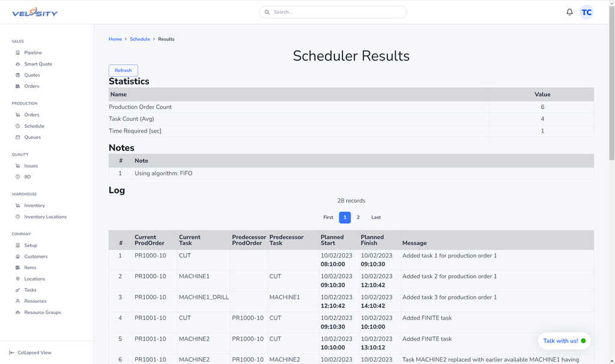This screenshot has height=364, width=615.
Task: Click the Customers sidebar icon
Action: coord(17,256)
